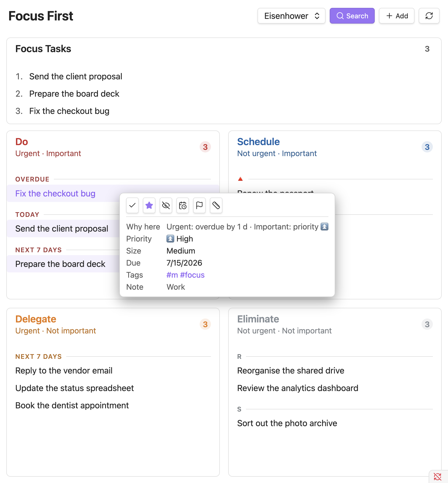The image size is (448, 483).
Task: Click the sync-off icon at bottom corner
Action: pyautogui.click(x=438, y=476)
